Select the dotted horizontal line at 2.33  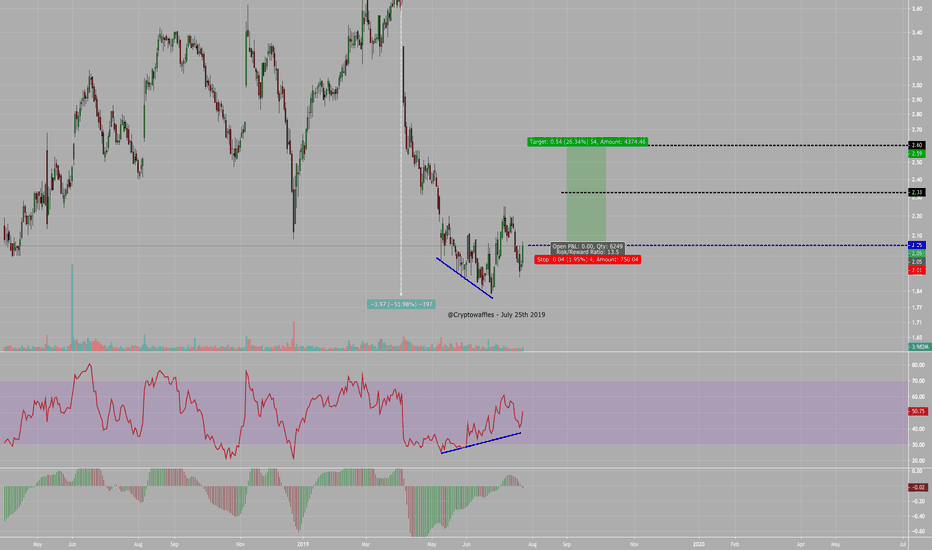point(735,192)
